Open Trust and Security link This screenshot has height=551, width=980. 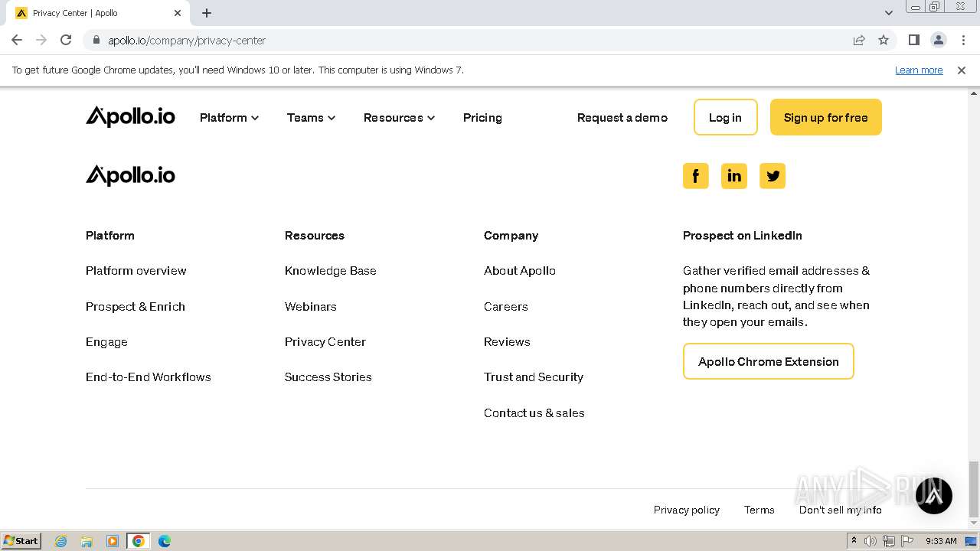[533, 377]
